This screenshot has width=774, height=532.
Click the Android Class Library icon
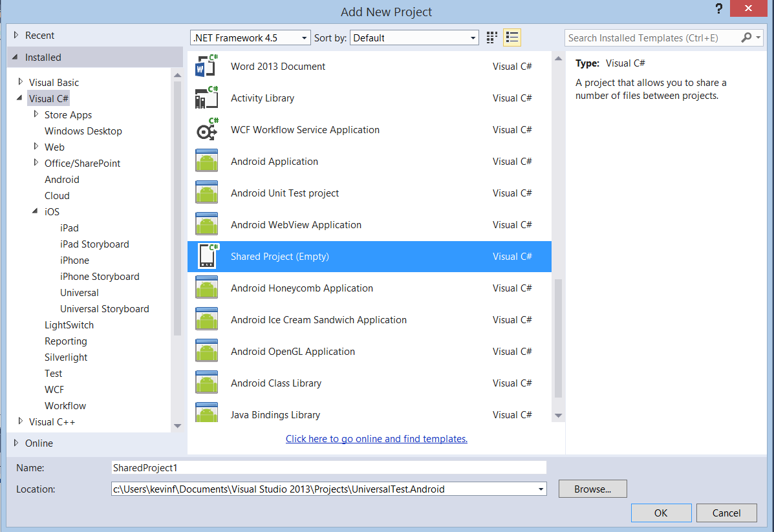207,383
